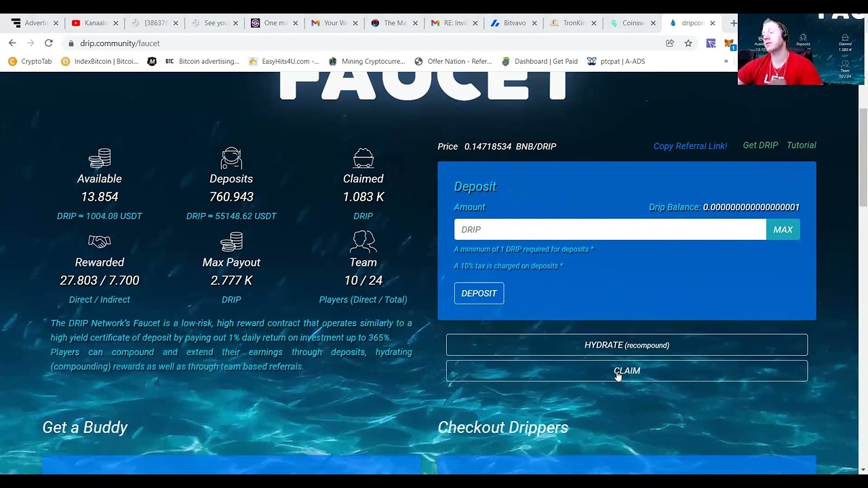
Task: Open the CryptoTab bookmark
Action: (x=31, y=61)
